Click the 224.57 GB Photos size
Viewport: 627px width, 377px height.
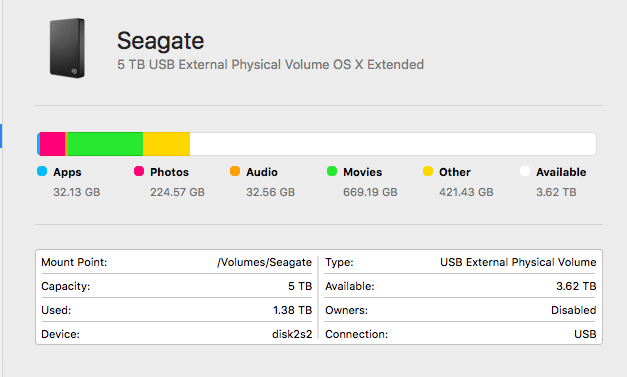point(177,192)
